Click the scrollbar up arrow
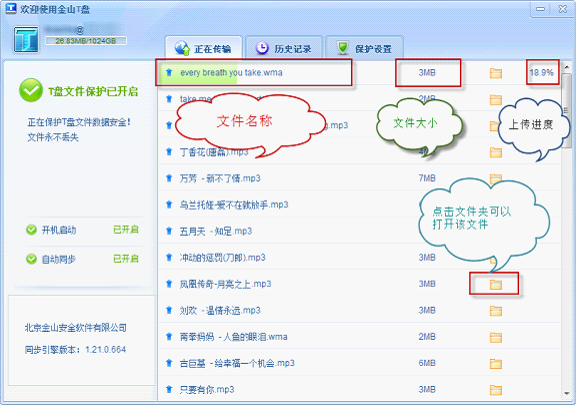This screenshot has height=406, width=576. (x=566, y=67)
